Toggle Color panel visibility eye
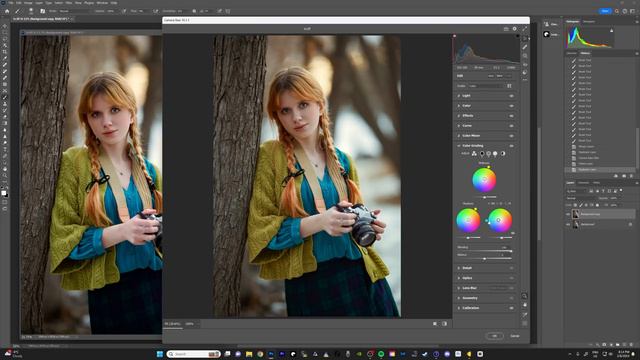 pyautogui.click(x=511, y=106)
